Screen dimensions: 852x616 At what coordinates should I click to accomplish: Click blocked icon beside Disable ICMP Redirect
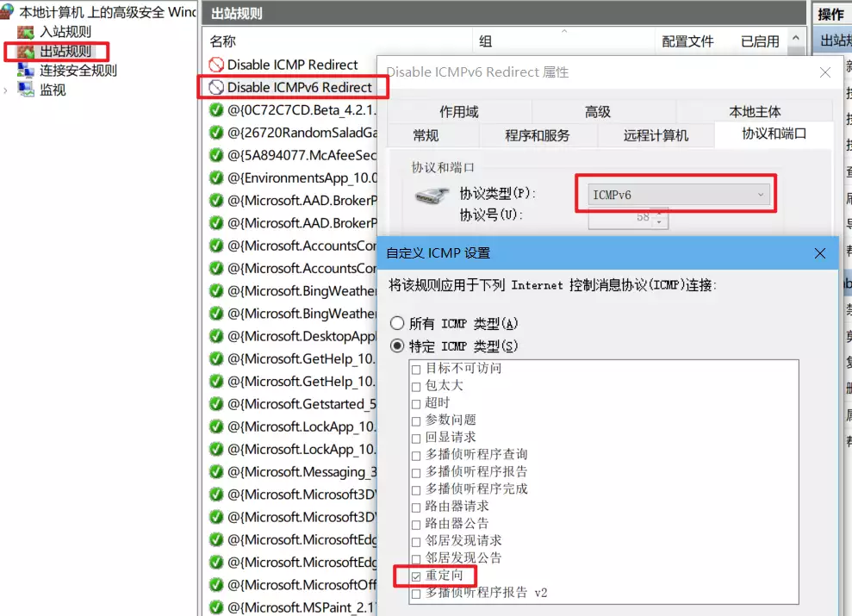216,65
